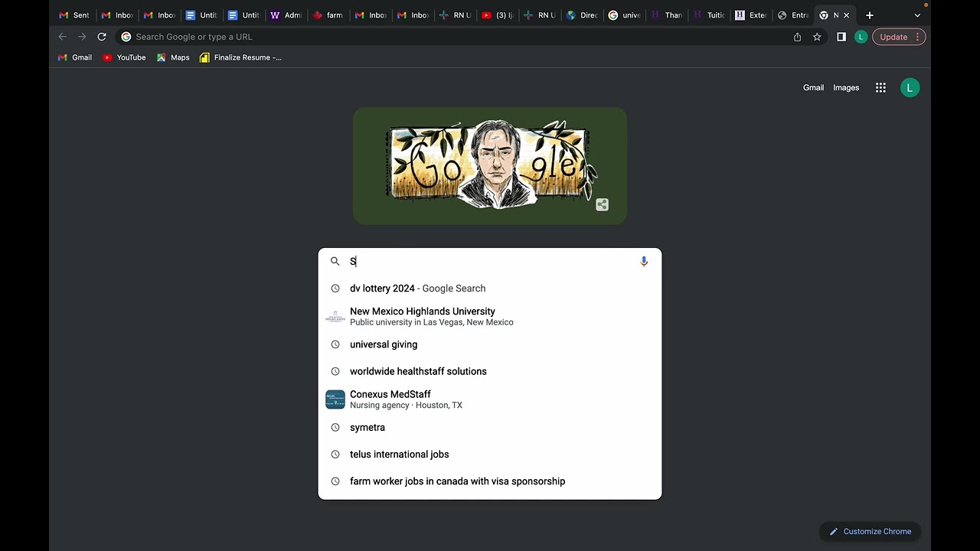Switch to the unive Google search tab
Screen dimensions: 980x551
[x=624, y=15]
